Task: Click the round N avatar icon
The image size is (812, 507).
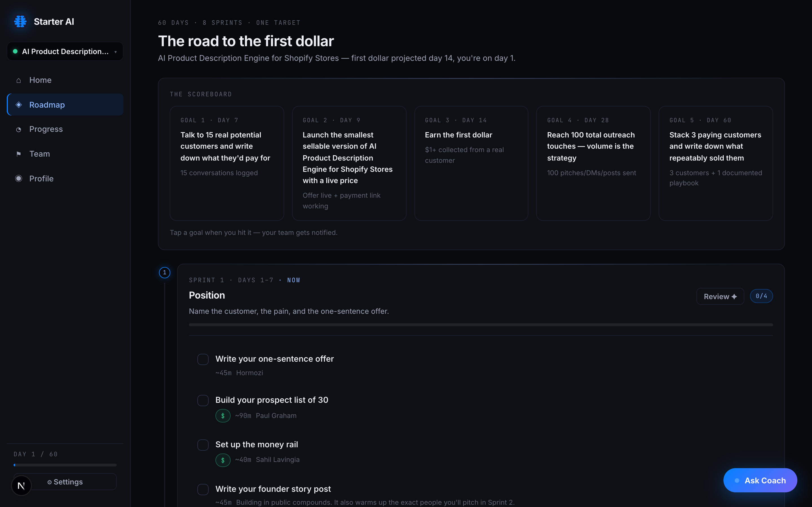Action: [x=21, y=485]
